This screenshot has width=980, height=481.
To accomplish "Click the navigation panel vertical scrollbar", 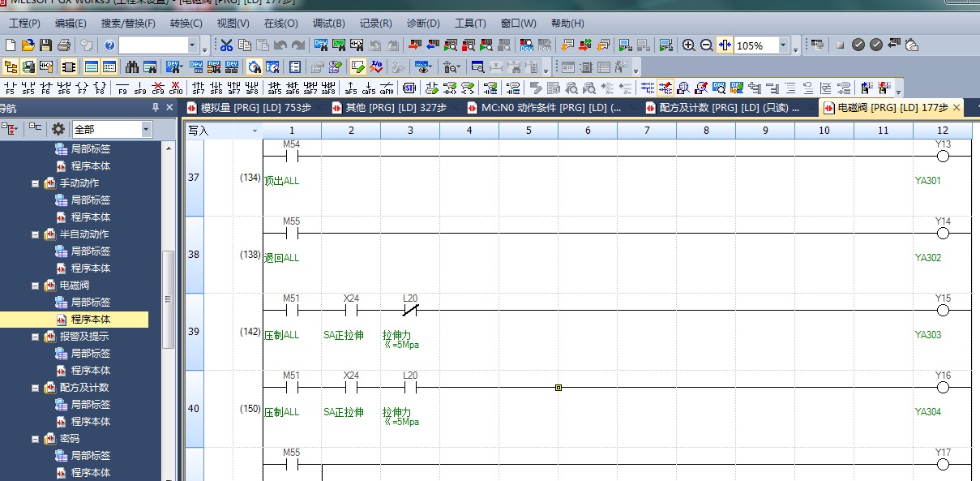I will pos(169,300).
